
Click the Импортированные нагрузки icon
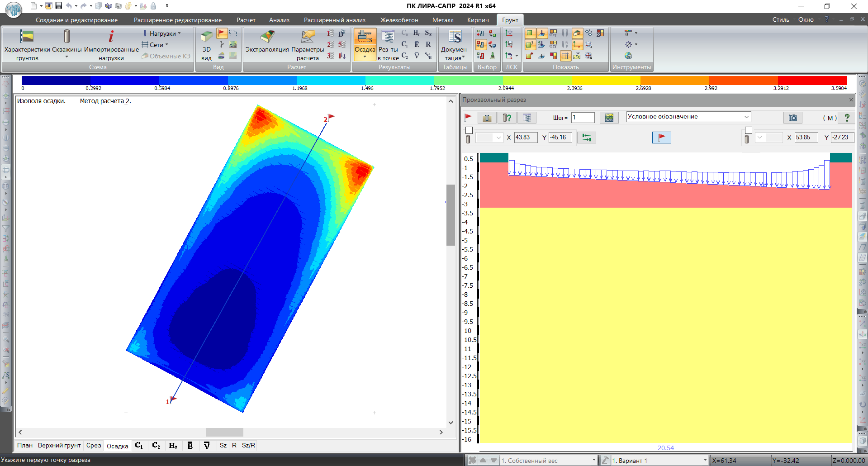[x=111, y=37]
